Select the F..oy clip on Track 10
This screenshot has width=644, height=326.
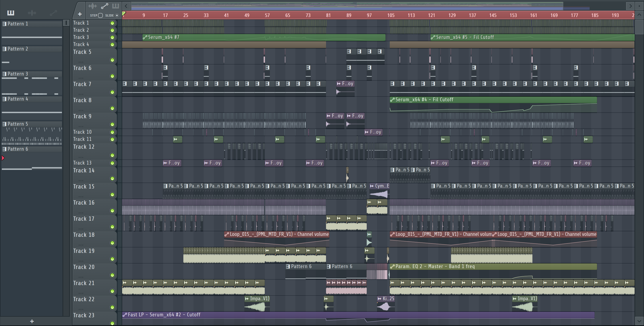tap(373, 132)
